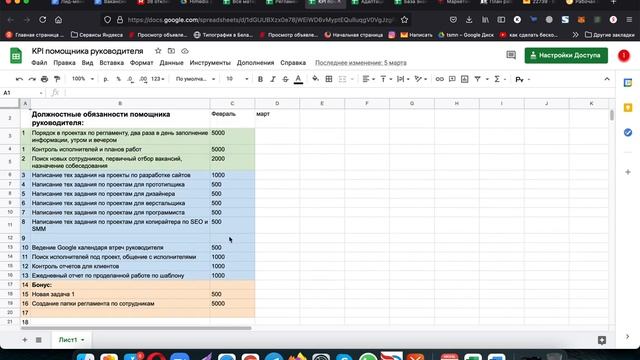Click cell with Февраль
This screenshot has width=640, height=360.
coord(232,118)
